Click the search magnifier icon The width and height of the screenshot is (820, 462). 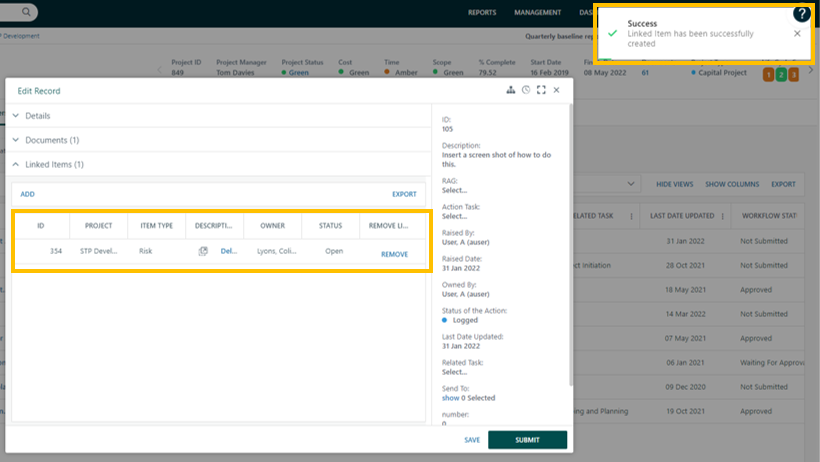point(26,12)
